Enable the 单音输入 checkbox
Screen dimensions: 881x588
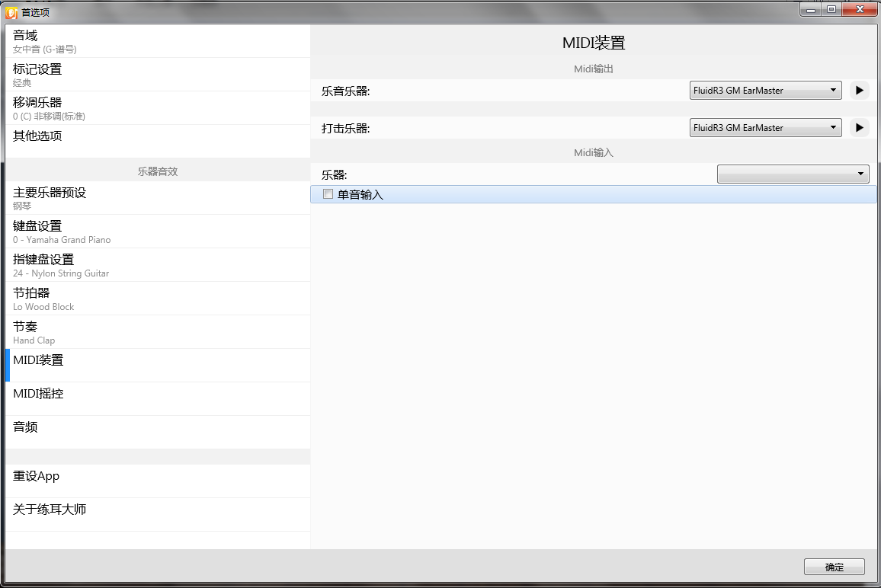(x=328, y=194)
